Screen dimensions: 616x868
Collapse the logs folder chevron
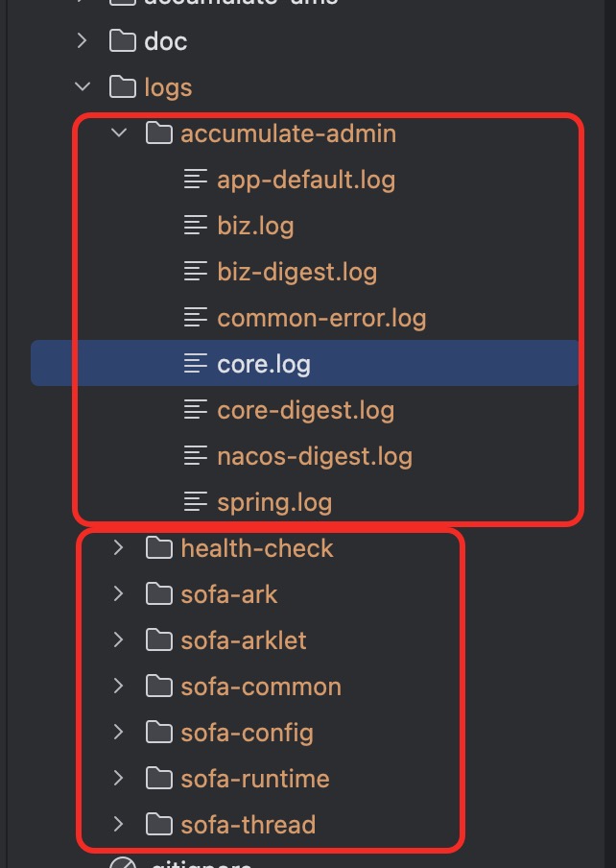coord(83,87)
